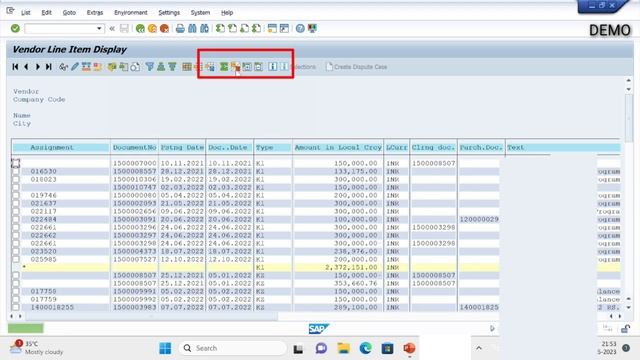Jump to first item with the arrow icon
The image size is (640, 360).
[x=15, y=67]
